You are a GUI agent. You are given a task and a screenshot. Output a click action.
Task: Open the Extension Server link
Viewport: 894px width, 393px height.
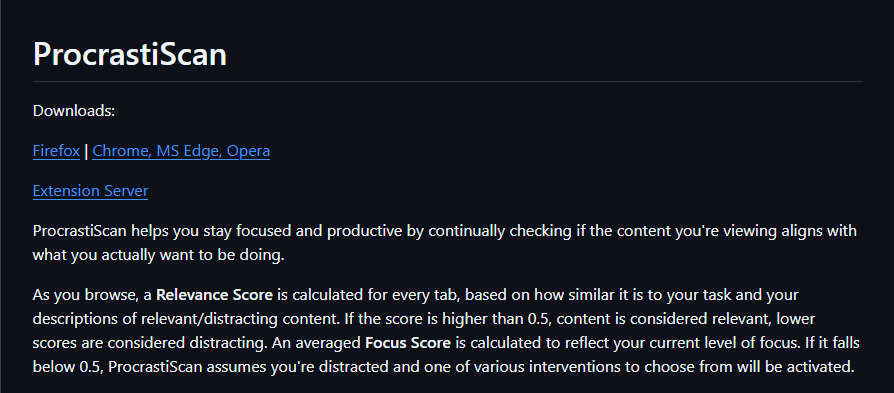[x=90, y=191]
